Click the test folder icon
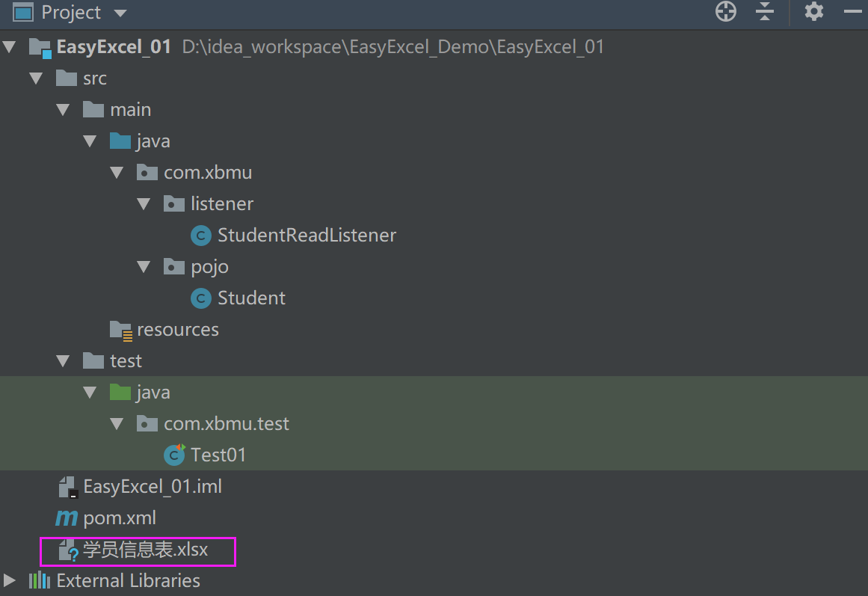 [93, 360]
